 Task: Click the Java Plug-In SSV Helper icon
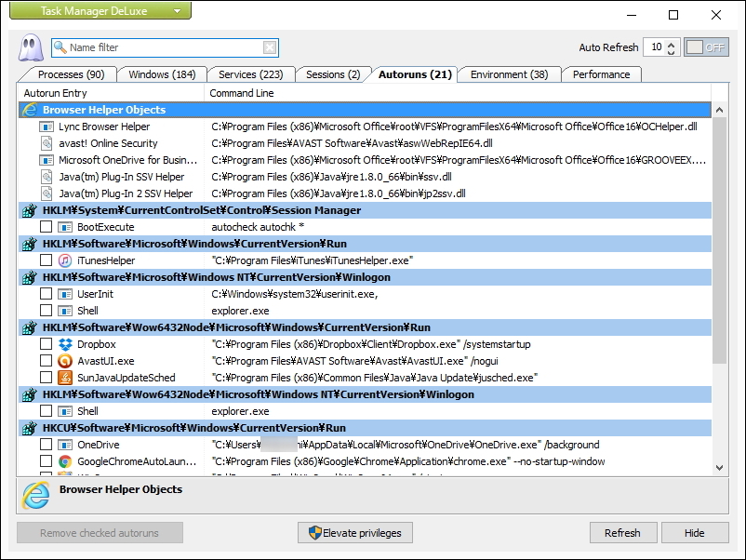[x=47, y=177]
